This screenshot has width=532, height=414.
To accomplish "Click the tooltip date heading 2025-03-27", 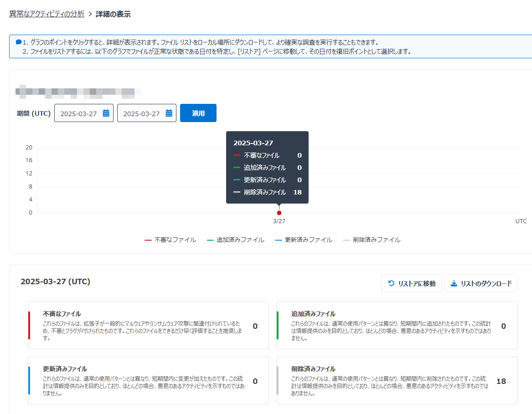I will coord(253,143).
